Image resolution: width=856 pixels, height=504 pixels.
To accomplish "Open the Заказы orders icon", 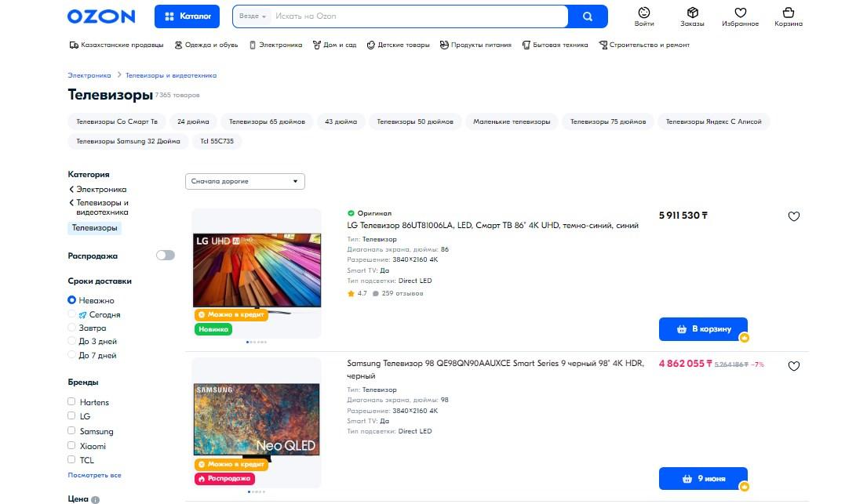I will (x=692, y=16).
